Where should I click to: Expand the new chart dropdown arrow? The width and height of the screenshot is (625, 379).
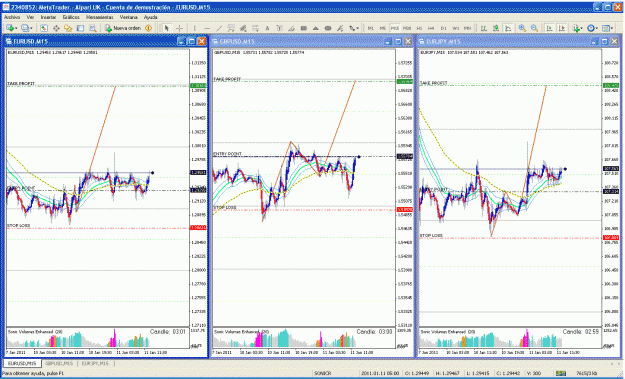(16, 28)
